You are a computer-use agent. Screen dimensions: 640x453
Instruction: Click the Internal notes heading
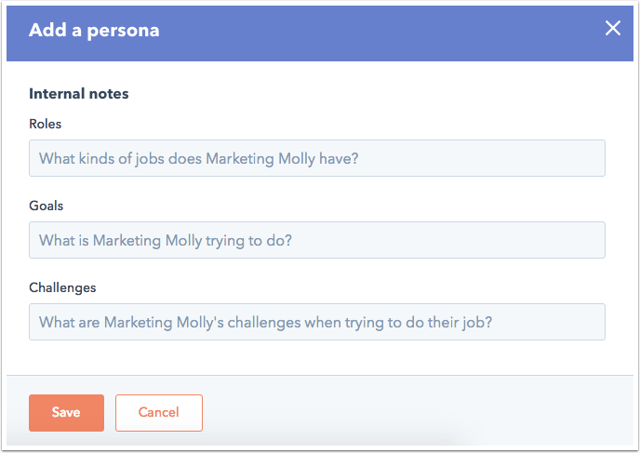click(x=79, y=94)
